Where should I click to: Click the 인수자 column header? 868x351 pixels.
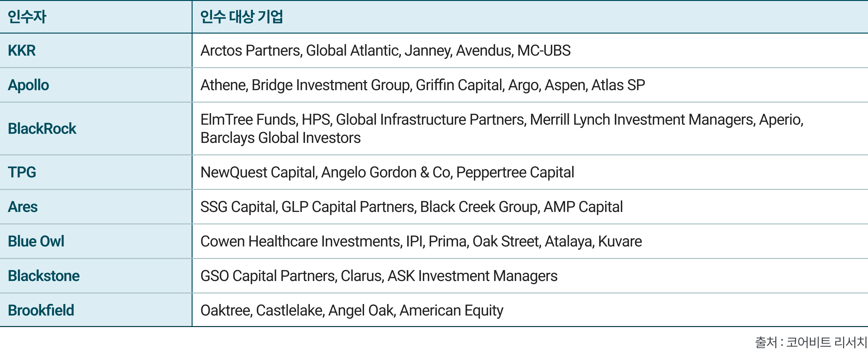(27, 17)
